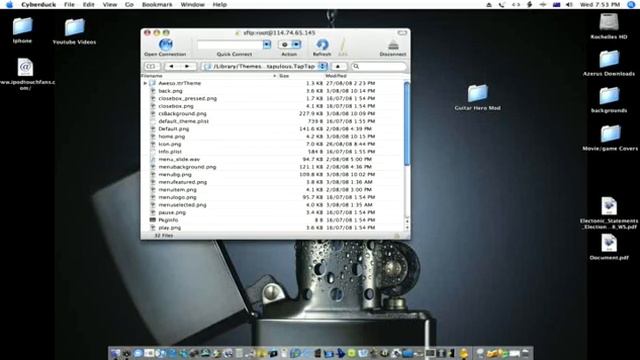Select csBackground.png file row
Image resolution: width=640 pixels, height=360 pixels.
point(272,113)
